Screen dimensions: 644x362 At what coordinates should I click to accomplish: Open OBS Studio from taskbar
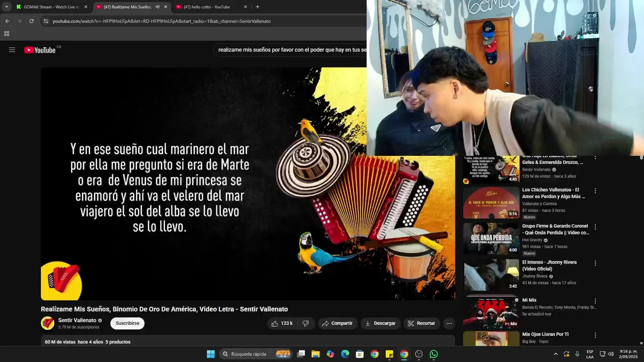coord(419,354)
